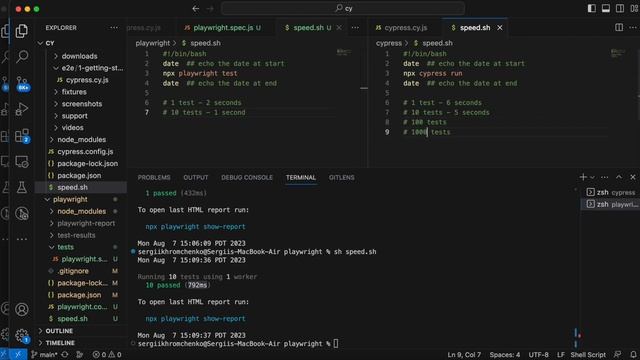The width and height of the screenshot is (640, 360).
Task: Open Accounts menu in activity bar
Action: pos(22,309)
